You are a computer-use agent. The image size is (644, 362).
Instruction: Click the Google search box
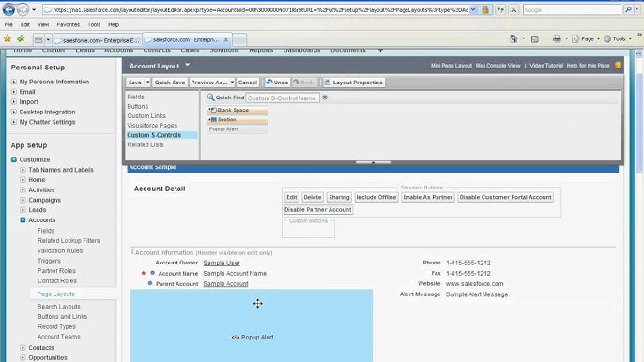coord(572,10)
